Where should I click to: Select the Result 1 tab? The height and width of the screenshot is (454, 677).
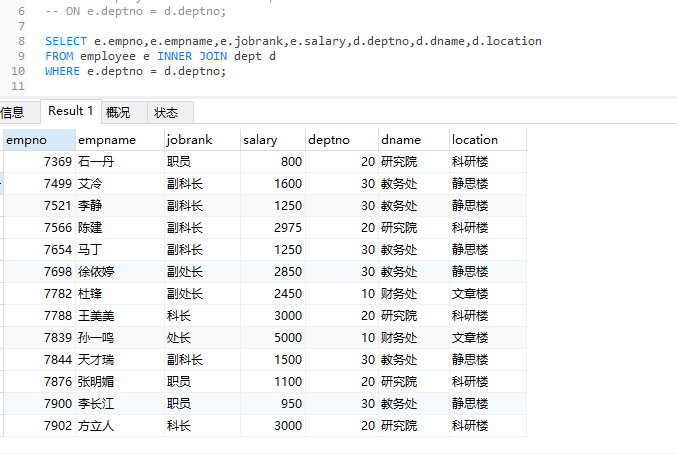tap(71, 111)
